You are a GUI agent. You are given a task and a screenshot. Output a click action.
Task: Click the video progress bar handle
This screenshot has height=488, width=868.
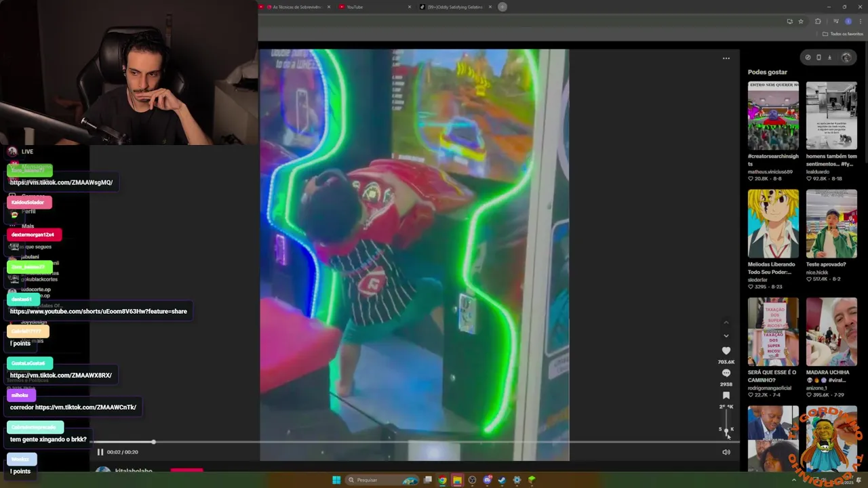point(153,442)
